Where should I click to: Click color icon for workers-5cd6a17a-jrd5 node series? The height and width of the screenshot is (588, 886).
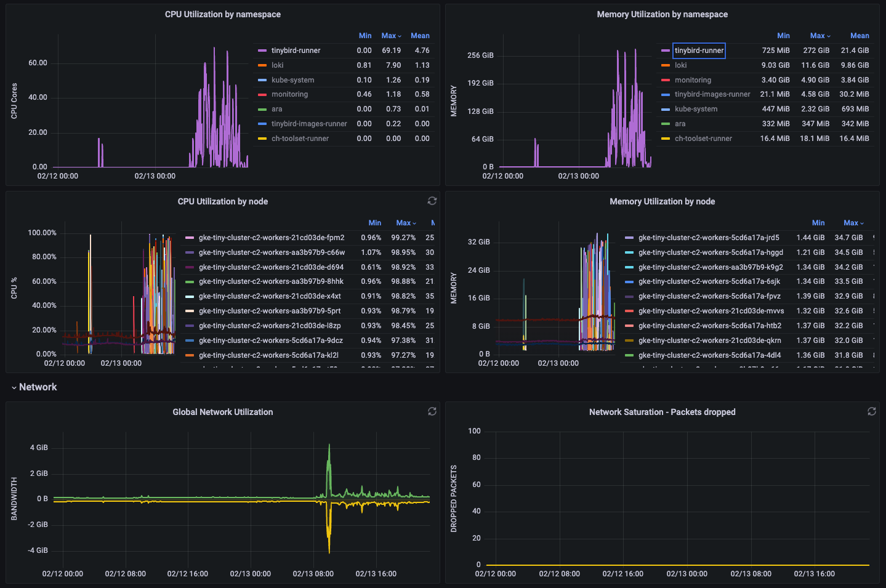pyautogui.click(x=629, y=238)
